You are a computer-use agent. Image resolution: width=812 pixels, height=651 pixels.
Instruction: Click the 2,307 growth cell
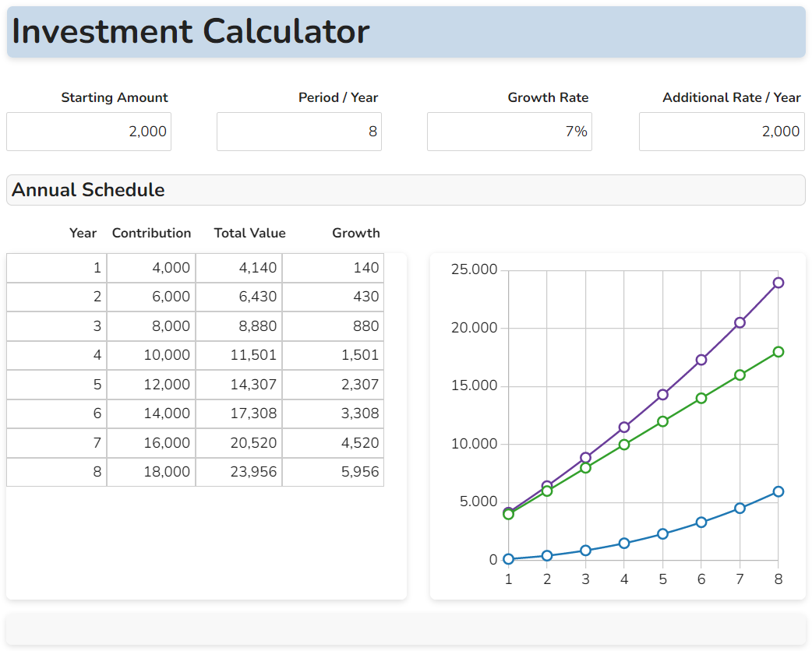pyautogui.click(x=333, y=385)
